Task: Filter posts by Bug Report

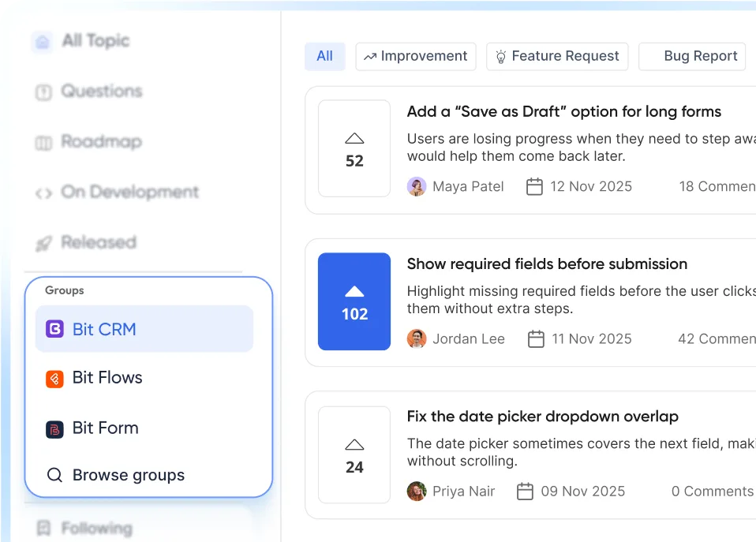Action: click(x=692, y=57)
